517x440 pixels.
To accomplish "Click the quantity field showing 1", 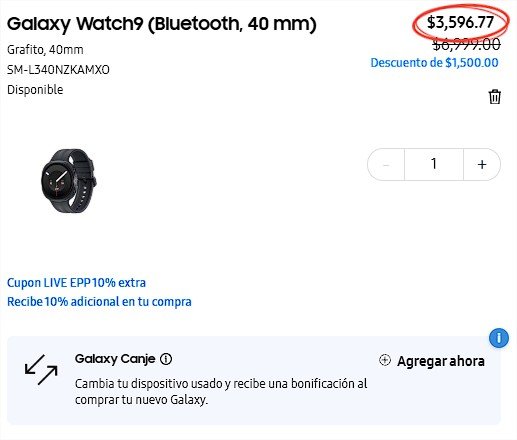I will (434, 164).
